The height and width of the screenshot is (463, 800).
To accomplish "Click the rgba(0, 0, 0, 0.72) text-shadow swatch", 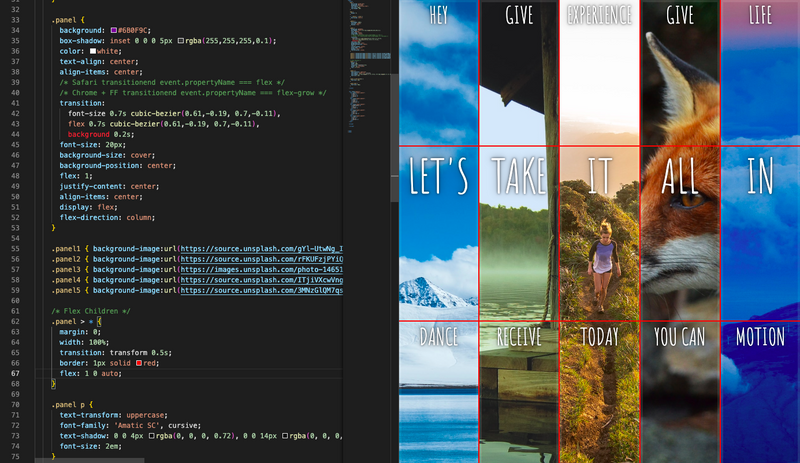I will click(153, 435).
